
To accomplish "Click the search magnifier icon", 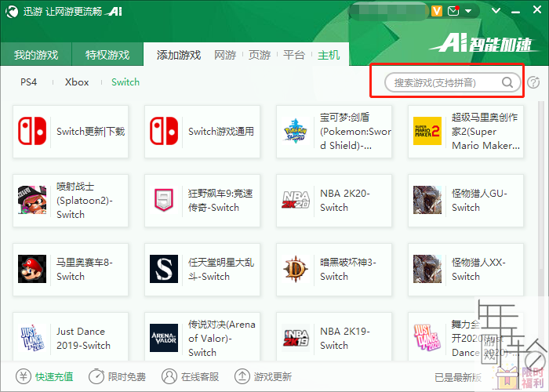I will coord(507,82).
